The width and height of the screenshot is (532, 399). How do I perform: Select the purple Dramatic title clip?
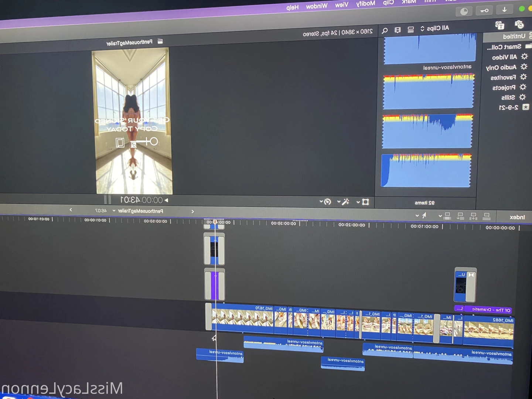pyautogui.click(x=488, y=310)
